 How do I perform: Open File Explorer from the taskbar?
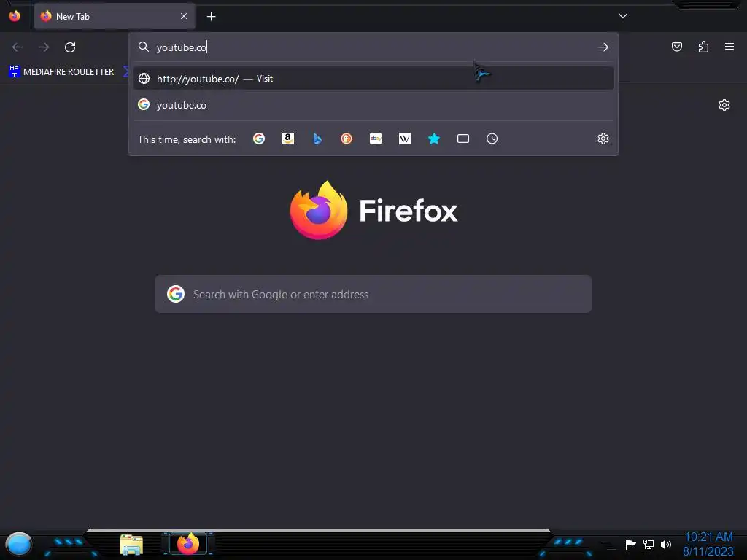131,545
